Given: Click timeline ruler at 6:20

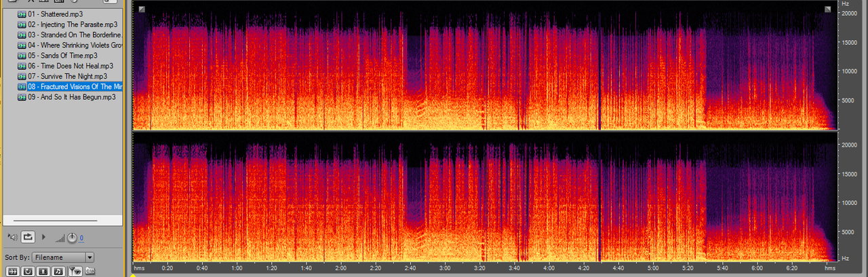Looking at the screenshot, I should pos(792,269).
